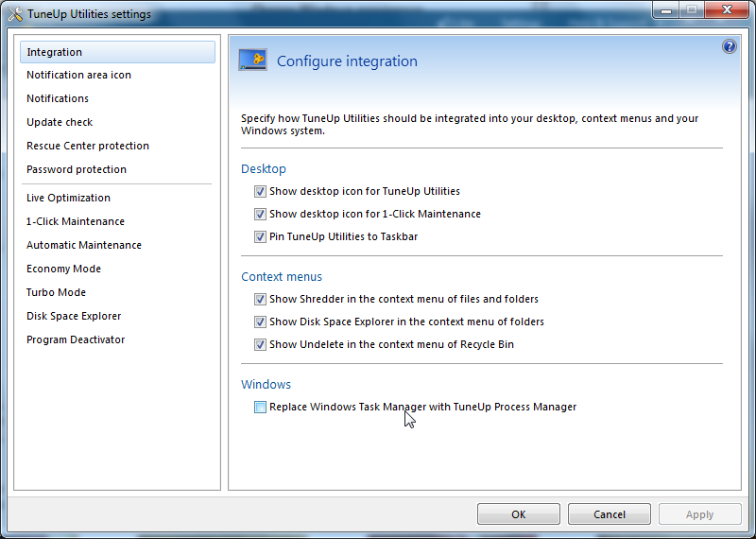Open the help question mark icon
756x539 pixels.
[x=729, y=46]
